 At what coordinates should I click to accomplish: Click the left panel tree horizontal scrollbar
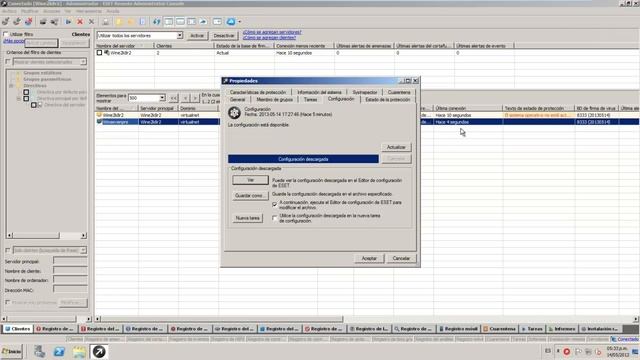(x=47, y=236)
